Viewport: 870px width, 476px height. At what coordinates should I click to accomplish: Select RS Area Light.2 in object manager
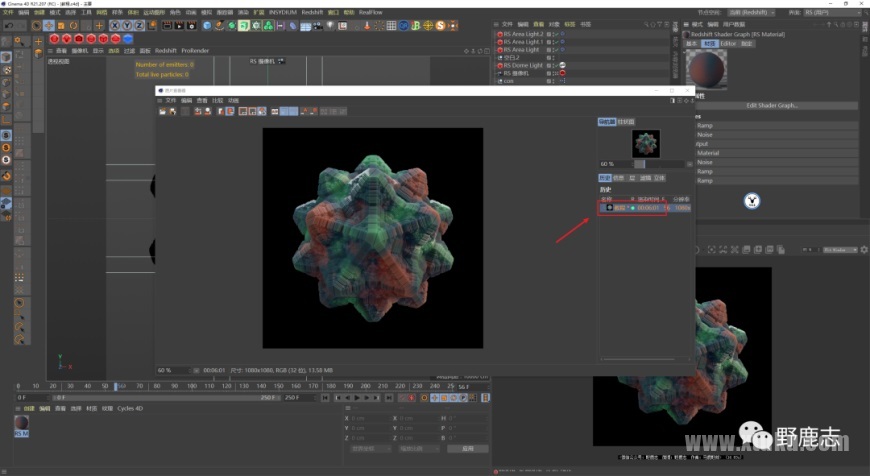point(523,34)
